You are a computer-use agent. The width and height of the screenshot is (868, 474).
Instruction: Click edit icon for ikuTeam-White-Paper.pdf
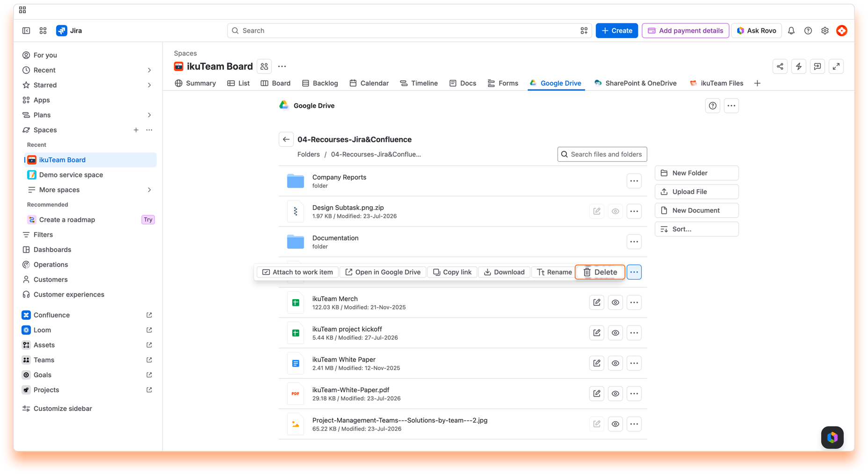click(596, 394)
